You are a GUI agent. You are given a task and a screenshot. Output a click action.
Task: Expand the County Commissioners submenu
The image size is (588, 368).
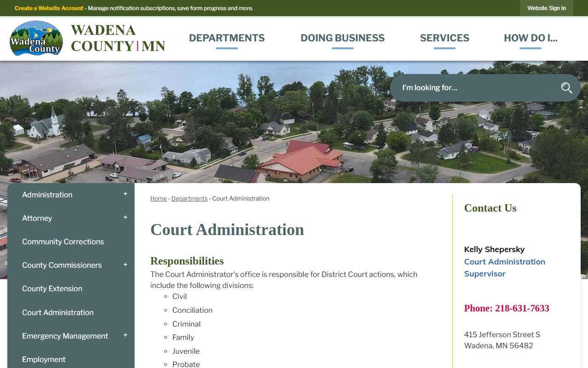(125, 264)
